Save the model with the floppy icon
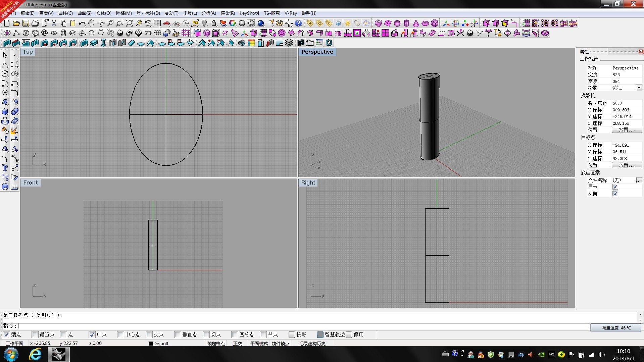The width and height of the screenshot is (644, 362). (26, 23)
